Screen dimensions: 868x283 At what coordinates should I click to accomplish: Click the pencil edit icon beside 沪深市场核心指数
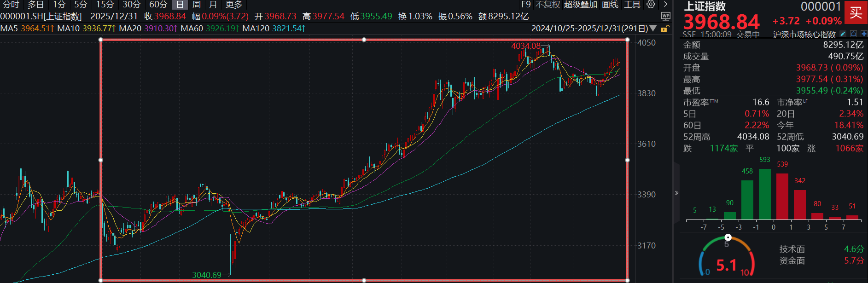843,34
